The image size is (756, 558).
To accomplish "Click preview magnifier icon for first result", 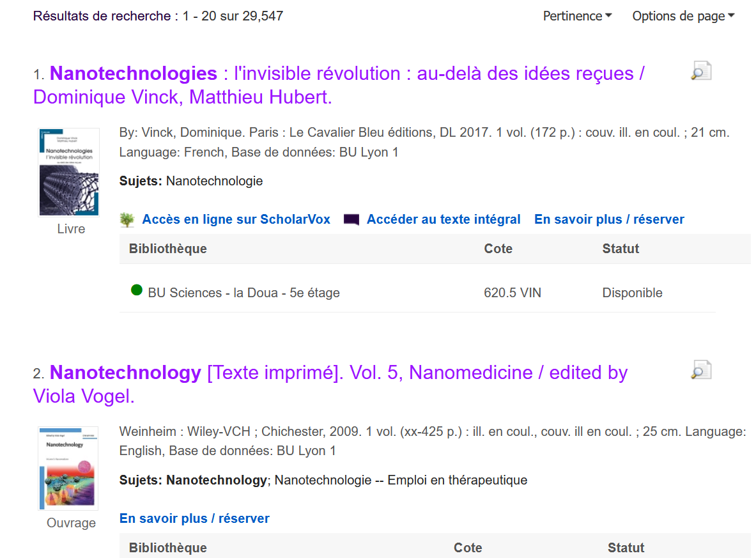I will coord(701,71).
